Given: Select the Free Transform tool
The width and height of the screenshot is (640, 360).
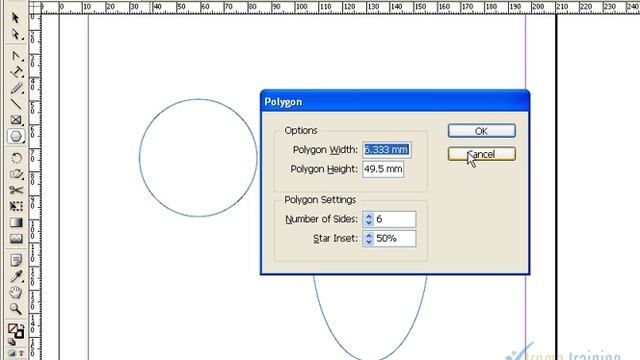Looking at the screenshot, I should point(16,206).
